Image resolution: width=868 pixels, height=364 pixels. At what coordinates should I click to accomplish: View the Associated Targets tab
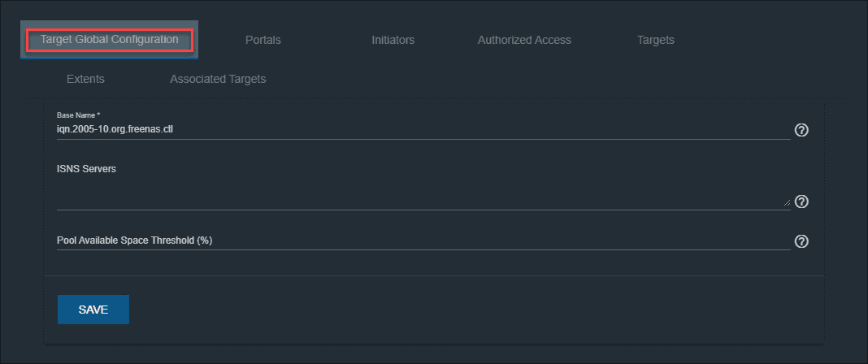coord(218,79)
